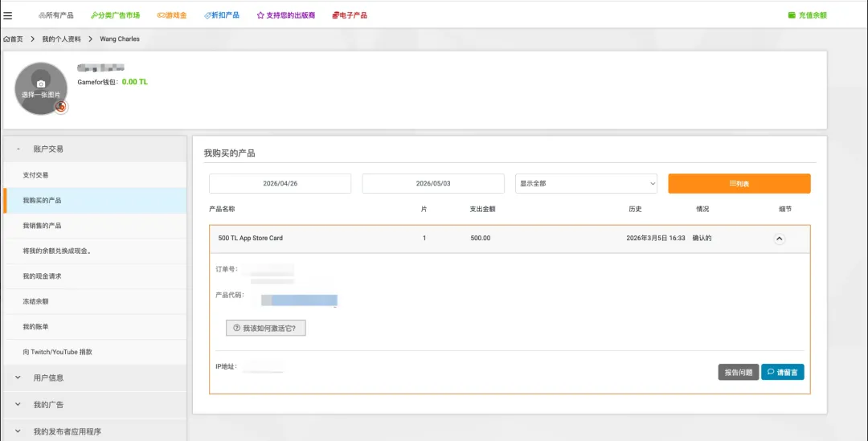Viewport: 868px width, 441px height.
Task: Click the 情况 column header
Action: point(702,209)
